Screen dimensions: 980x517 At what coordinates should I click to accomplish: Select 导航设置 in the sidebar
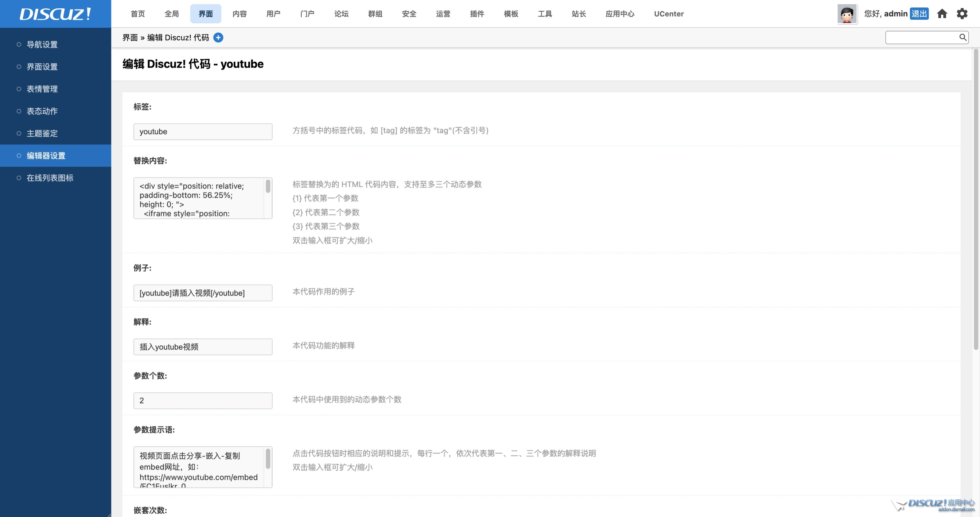click(x=42, y=45)
